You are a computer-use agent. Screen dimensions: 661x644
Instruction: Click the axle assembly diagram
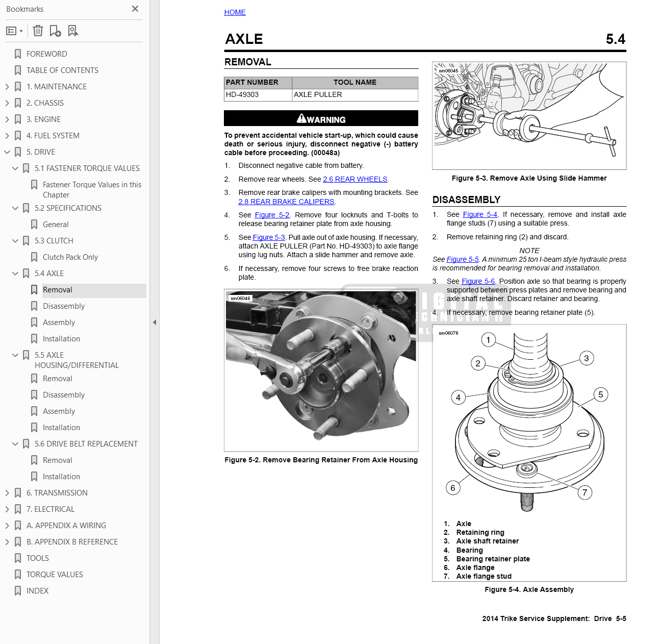(529, 421)
